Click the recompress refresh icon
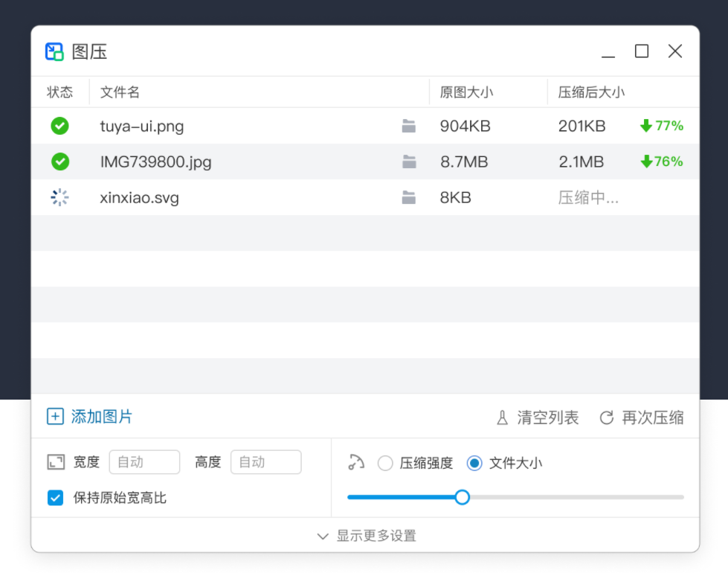728x573 pixels. click(x=607, y=417)
